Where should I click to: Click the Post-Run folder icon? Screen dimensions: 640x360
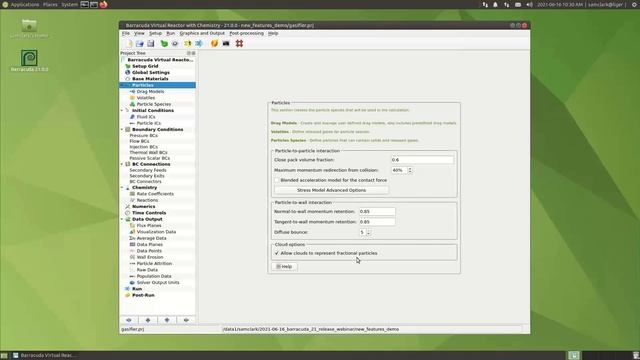pos(128,295)
